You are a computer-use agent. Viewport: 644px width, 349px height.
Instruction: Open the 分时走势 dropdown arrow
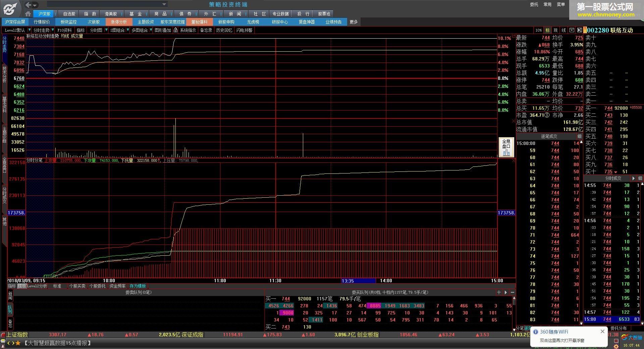pos(53,30)
